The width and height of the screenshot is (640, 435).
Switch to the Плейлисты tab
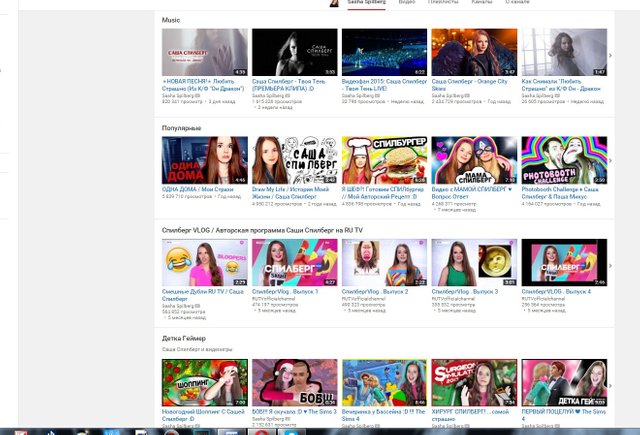443,2
